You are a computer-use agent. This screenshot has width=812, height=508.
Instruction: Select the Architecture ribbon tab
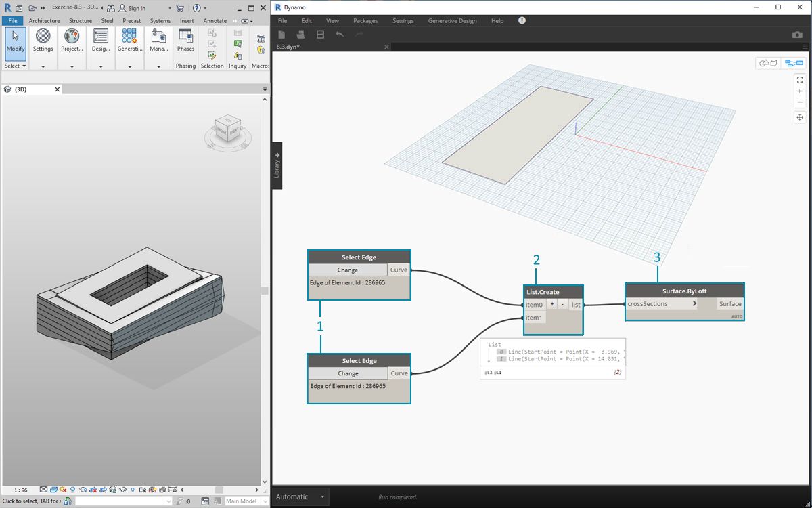click(x=44, y=21)
